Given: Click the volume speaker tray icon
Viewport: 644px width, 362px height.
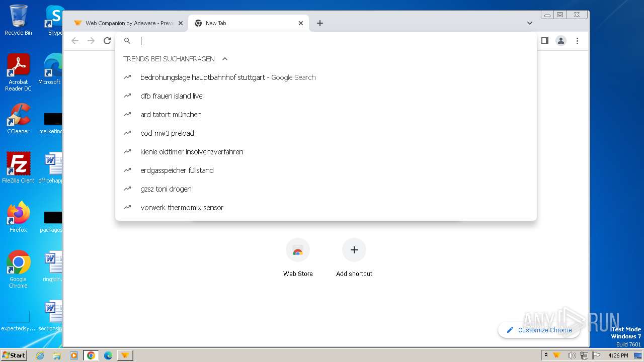Looking at the screenshot, I should 572,355.
